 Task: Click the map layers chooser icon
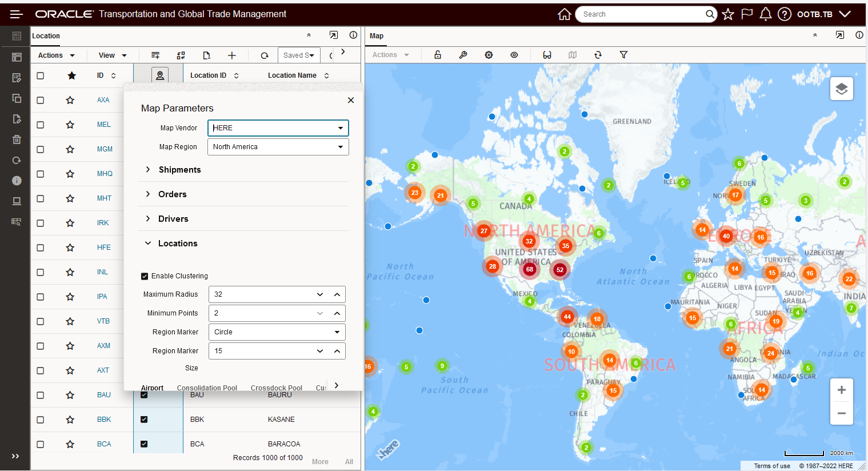(841, 89)
